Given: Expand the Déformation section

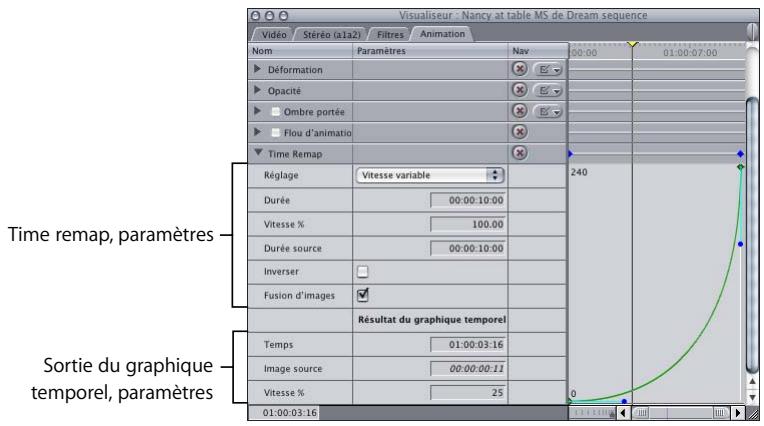Looking at the screenshot, I should [x=258, y=69].
